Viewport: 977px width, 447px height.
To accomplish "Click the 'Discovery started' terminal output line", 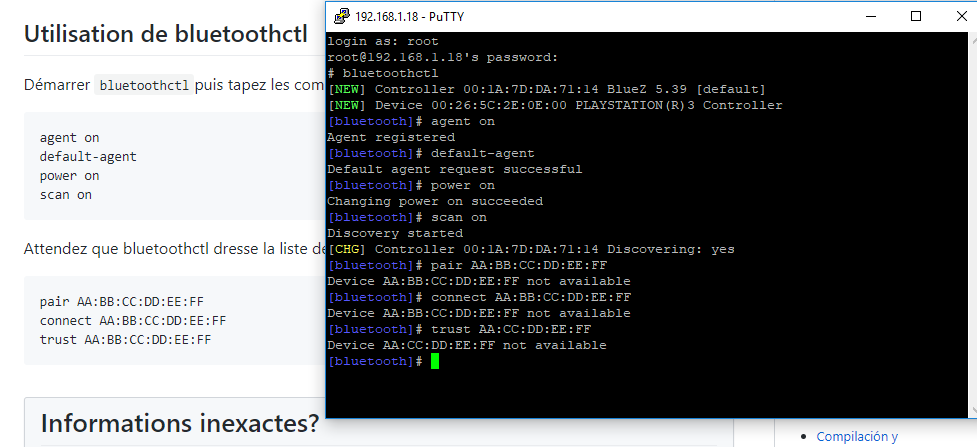I will pyautogui.click(x=395, y=233).
